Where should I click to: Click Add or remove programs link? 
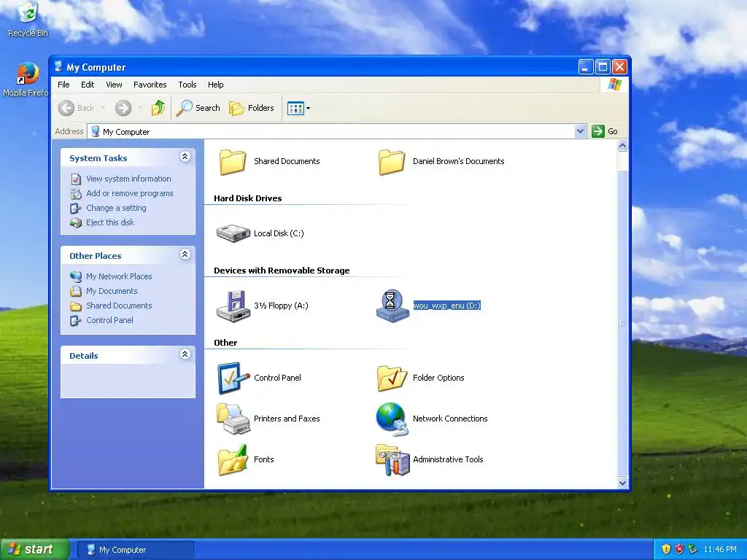click(130, 193)
